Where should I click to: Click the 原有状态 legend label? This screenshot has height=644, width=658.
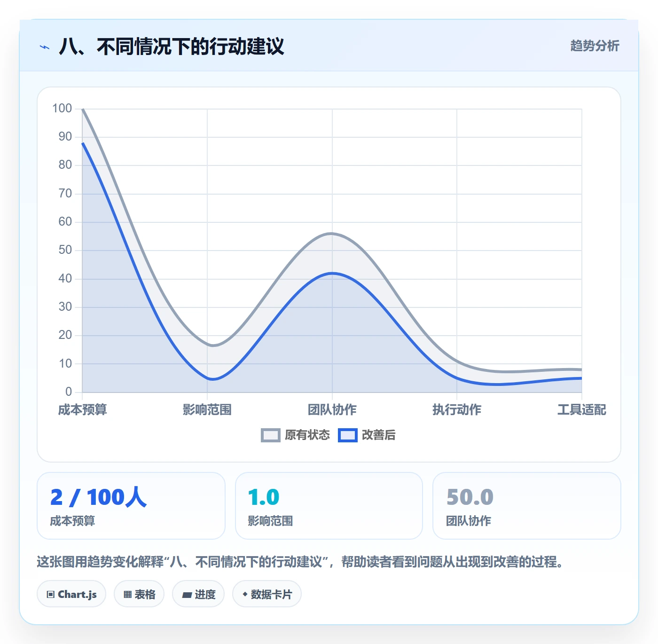pos(307,435)
